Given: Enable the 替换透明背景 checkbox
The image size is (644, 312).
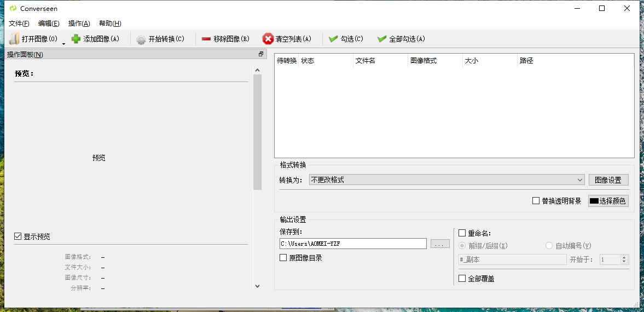Looking at the screenshot, I should coord(536,200).
